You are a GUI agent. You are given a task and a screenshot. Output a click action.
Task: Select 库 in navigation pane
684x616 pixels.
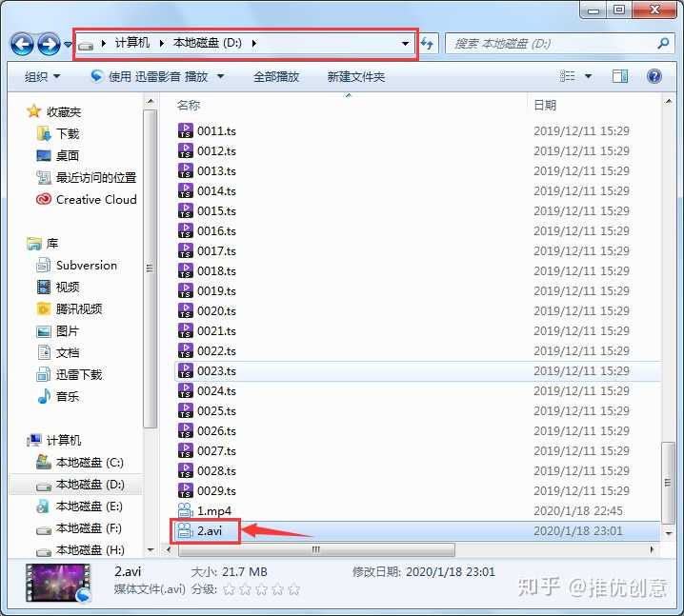(x=51, y=244)
